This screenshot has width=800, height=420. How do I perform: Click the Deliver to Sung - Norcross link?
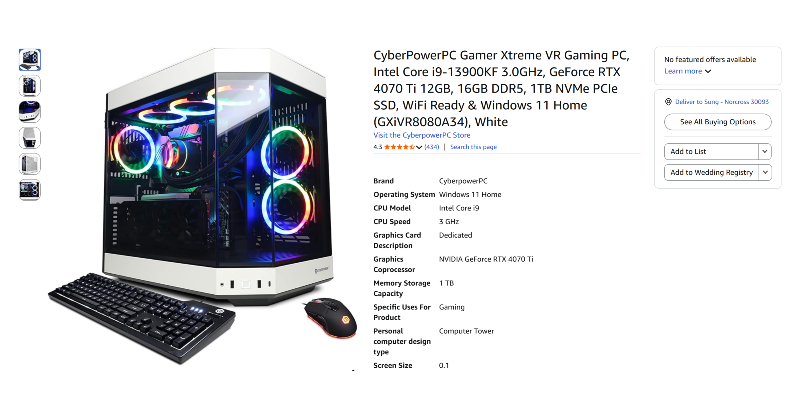pyautogui.click(x=721, y=102)
